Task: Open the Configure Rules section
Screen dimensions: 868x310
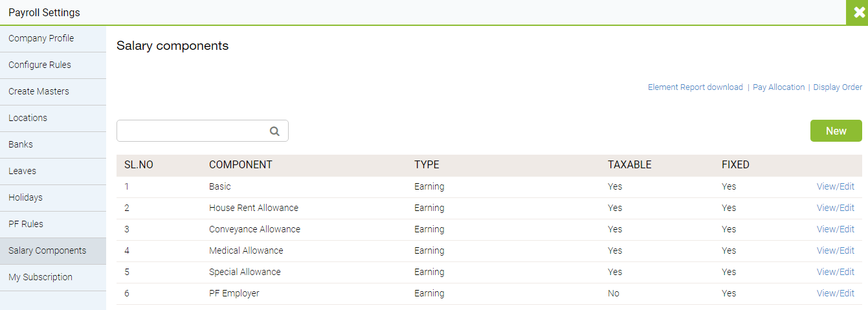Action: pos(53,65)
